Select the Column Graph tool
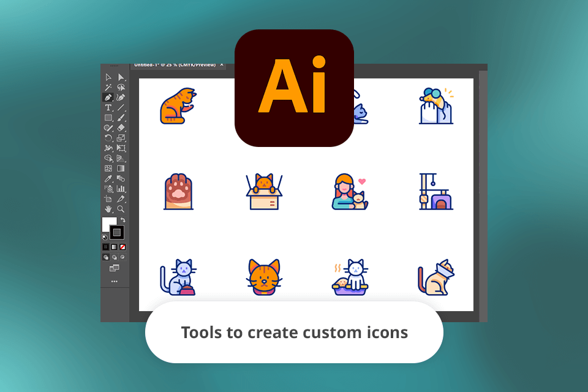 [121, 189]
